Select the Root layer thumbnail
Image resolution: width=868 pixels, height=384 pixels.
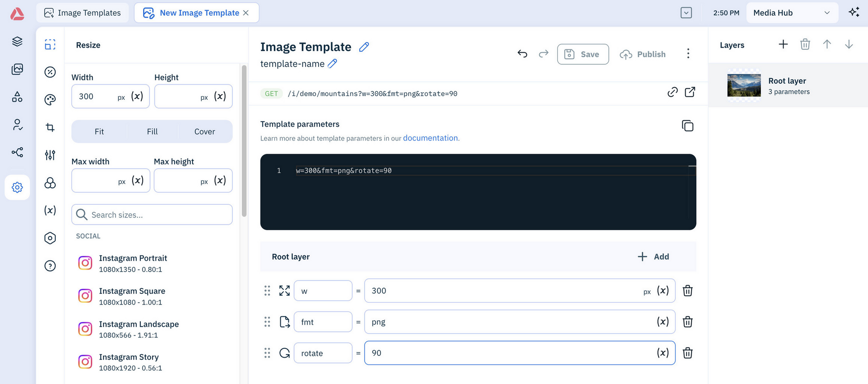coord(744,85)
